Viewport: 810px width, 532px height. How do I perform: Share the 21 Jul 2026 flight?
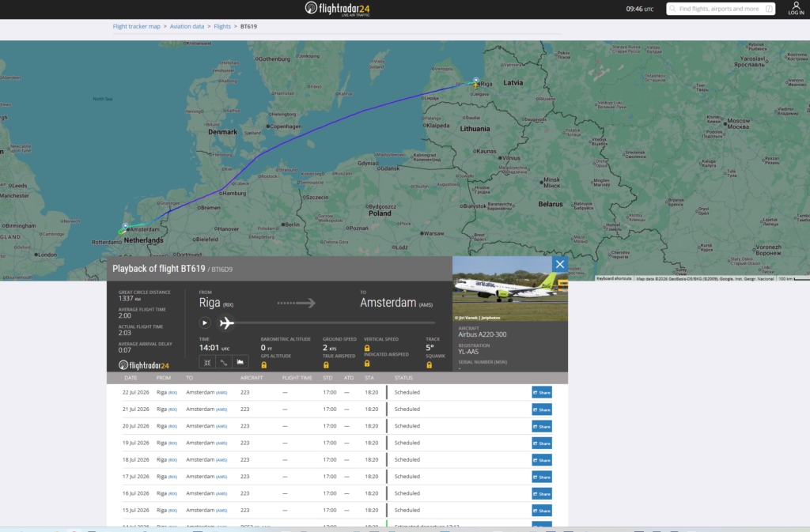(x=542, y=409)
